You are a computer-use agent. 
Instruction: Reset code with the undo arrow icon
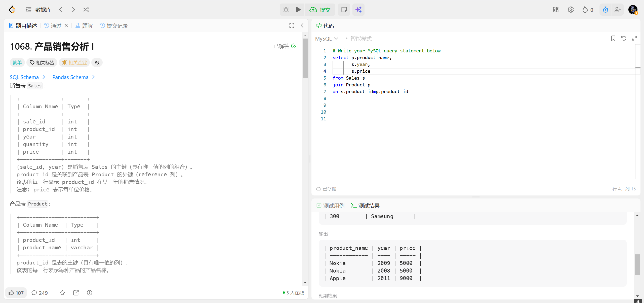624,38
